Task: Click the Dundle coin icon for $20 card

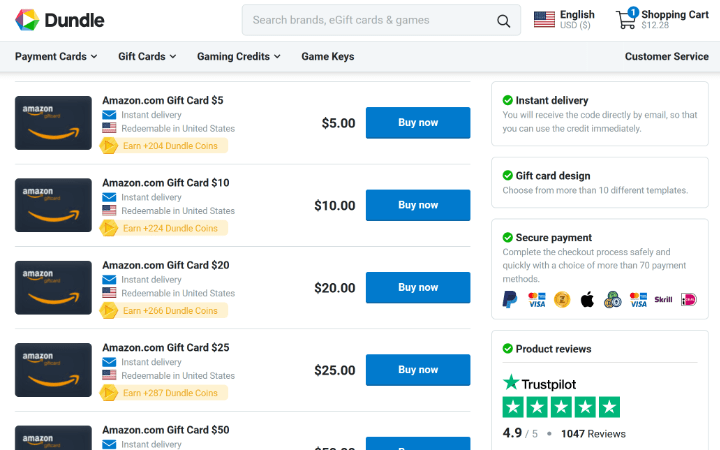Action: pyautogui.click(x=109, y=311)
